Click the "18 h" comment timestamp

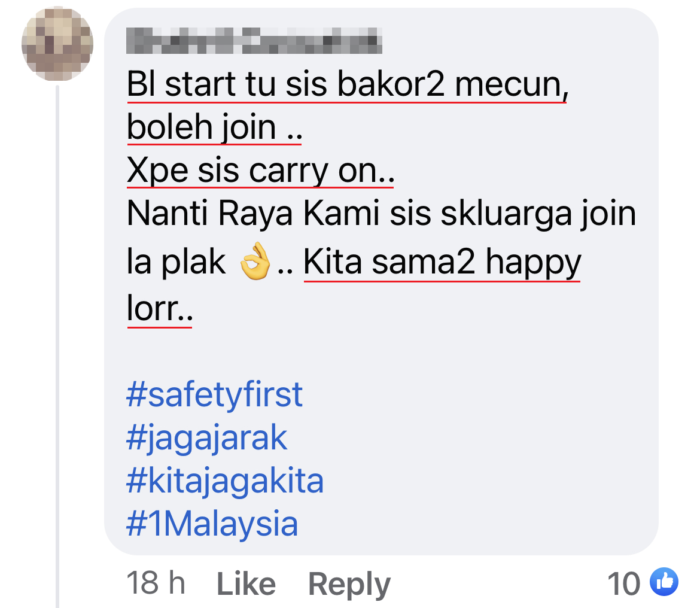pyautogui.click(x=156, y=583)
